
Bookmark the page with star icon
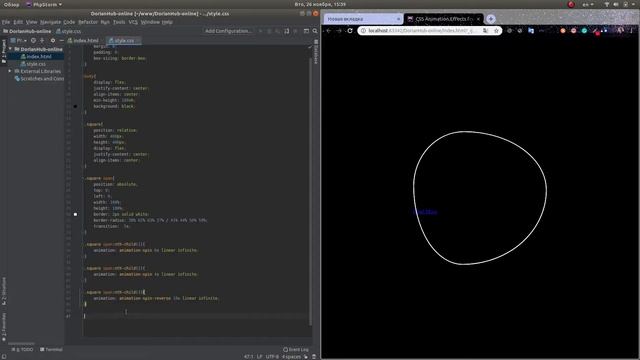coord(496,31)
